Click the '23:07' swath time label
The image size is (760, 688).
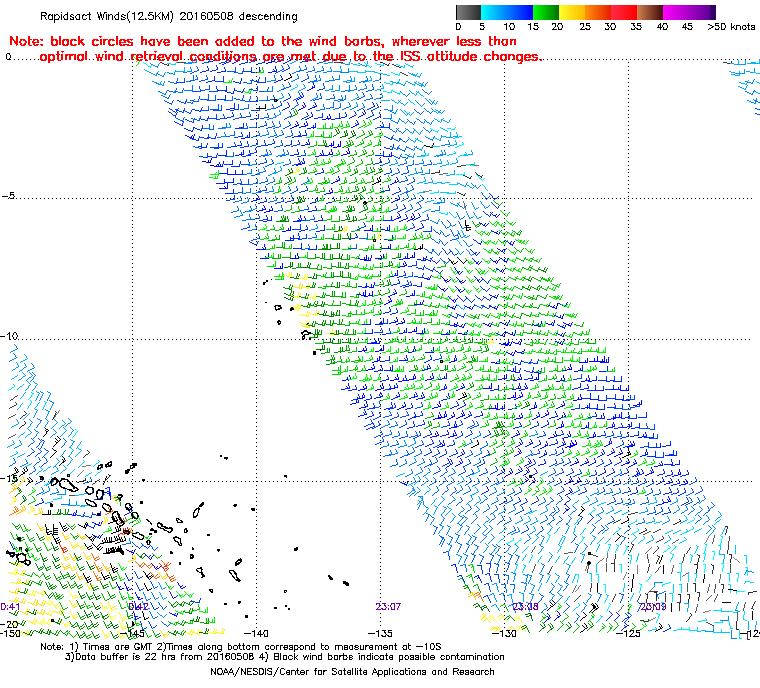[x=388, y=607]
